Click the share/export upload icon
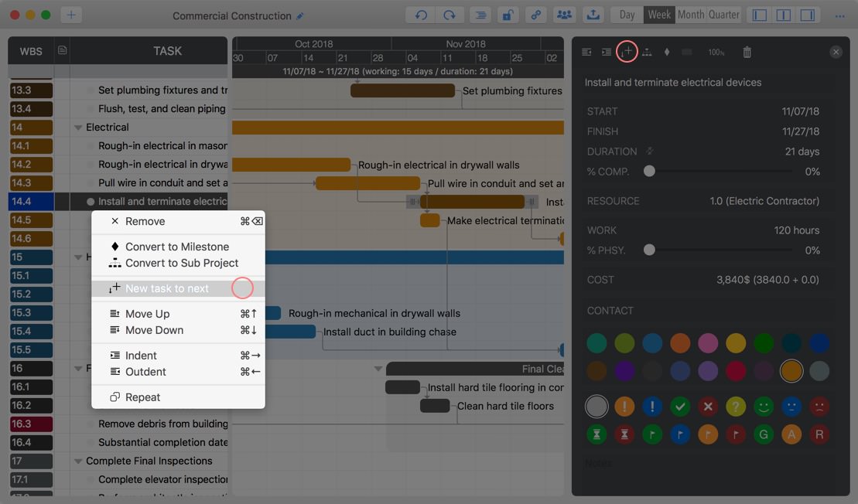Viewport: 858px width, 504px height. coord(593,15)
